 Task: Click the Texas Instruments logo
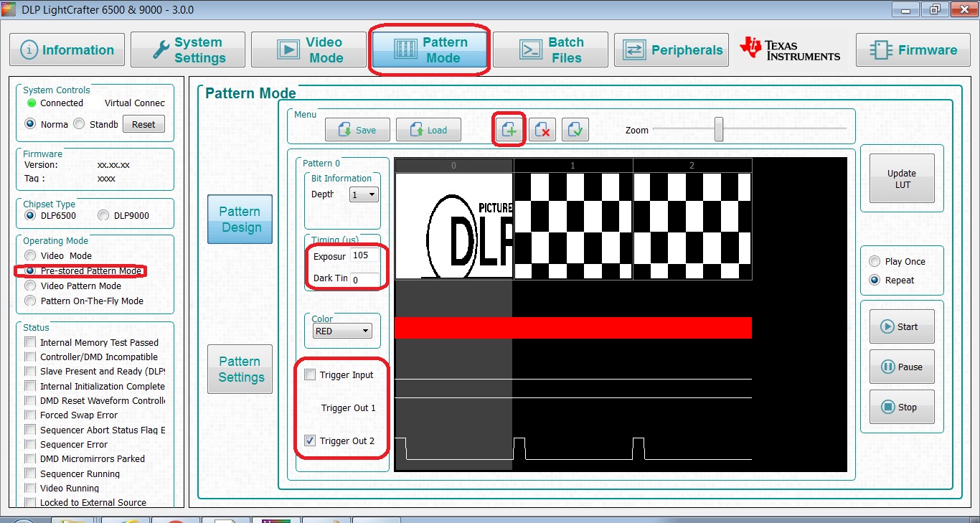point(791,50)
